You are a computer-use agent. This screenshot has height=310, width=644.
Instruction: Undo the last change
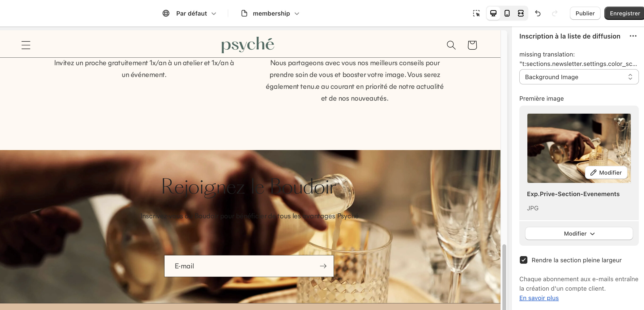pos(538,13)
